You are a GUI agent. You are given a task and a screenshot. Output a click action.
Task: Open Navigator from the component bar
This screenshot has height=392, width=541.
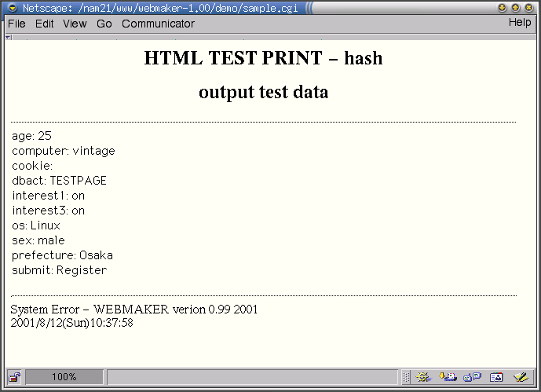tap(424, 377)
